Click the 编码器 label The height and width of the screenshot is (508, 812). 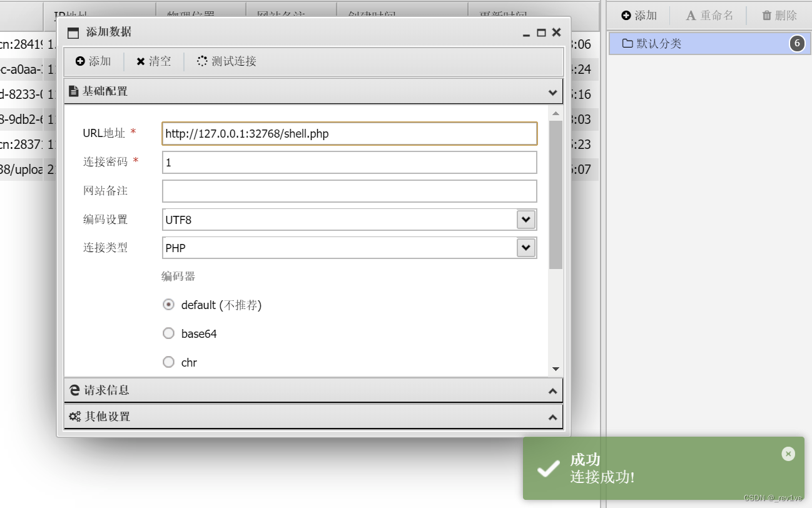178,277
